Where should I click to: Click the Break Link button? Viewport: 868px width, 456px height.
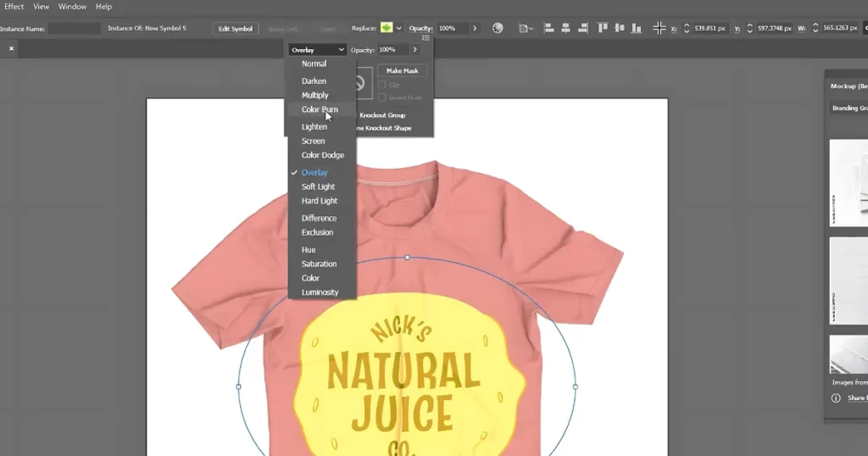click(x=283, y=29)
